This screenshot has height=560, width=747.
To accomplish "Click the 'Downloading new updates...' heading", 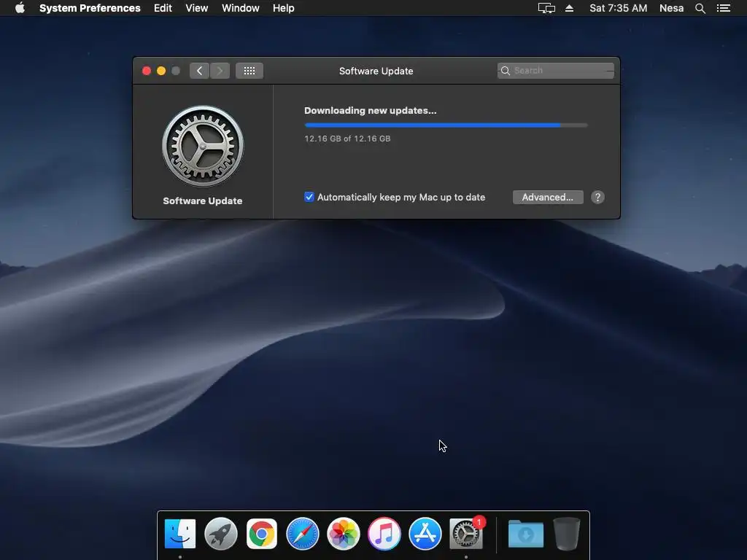I will coord(370,111).
